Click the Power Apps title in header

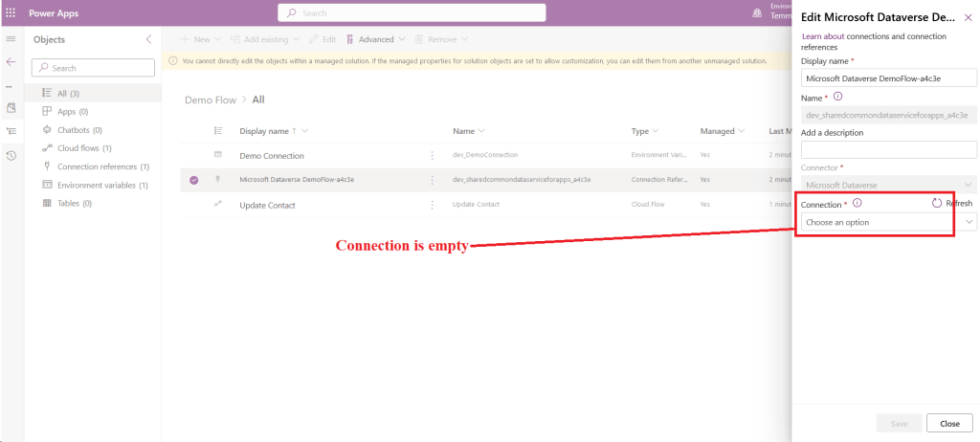tap(54, 13)
